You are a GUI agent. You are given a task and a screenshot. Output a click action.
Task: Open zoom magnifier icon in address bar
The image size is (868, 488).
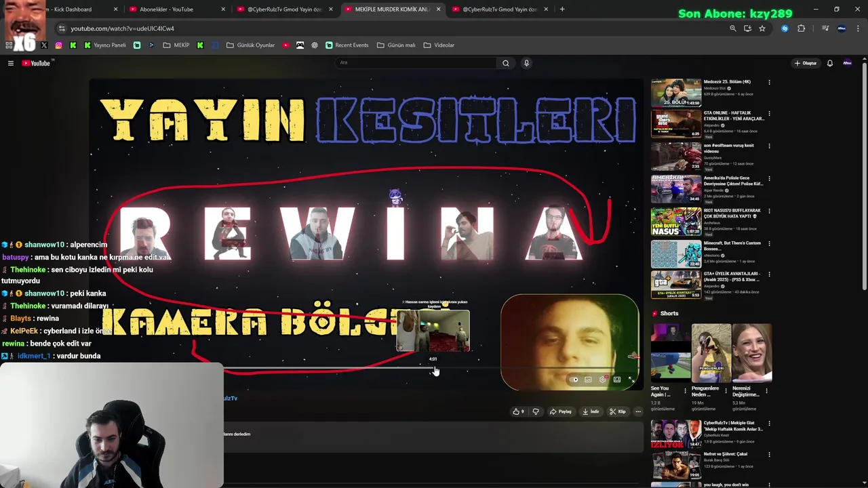point(732,28)
